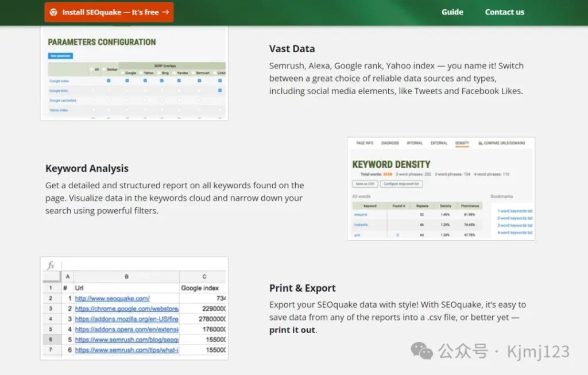Click the bold 'print it out' text
This screenshot has height=375, width=588.
[x=292, y=330]
